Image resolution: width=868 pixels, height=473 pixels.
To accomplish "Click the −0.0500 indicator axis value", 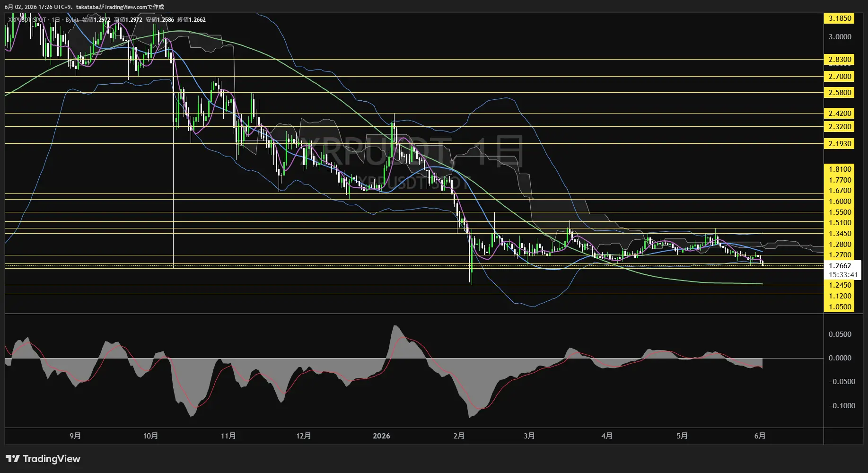I will [842, 382].
